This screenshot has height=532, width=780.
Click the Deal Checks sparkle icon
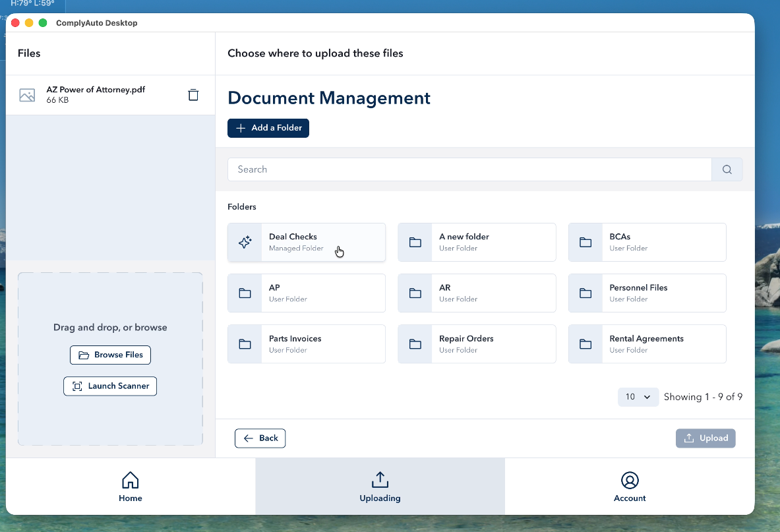(245, 243)
